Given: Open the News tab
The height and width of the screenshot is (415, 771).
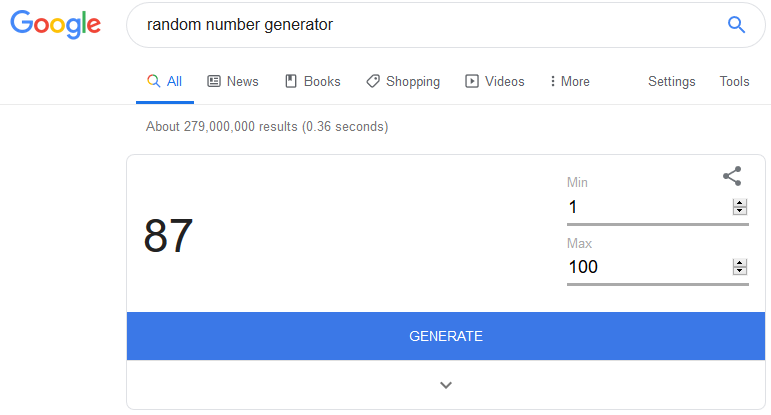Looking at the screenshot, I should click(x=232, y=82).
